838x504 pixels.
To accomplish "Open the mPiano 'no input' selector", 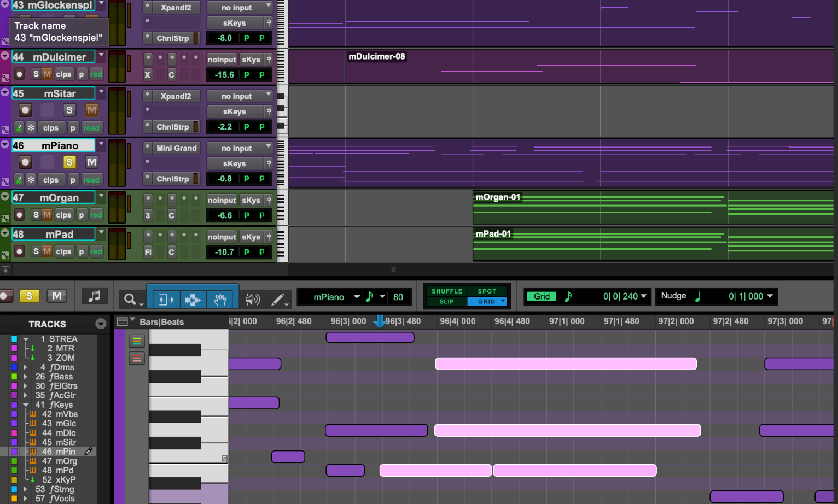I will pos(239,148).
